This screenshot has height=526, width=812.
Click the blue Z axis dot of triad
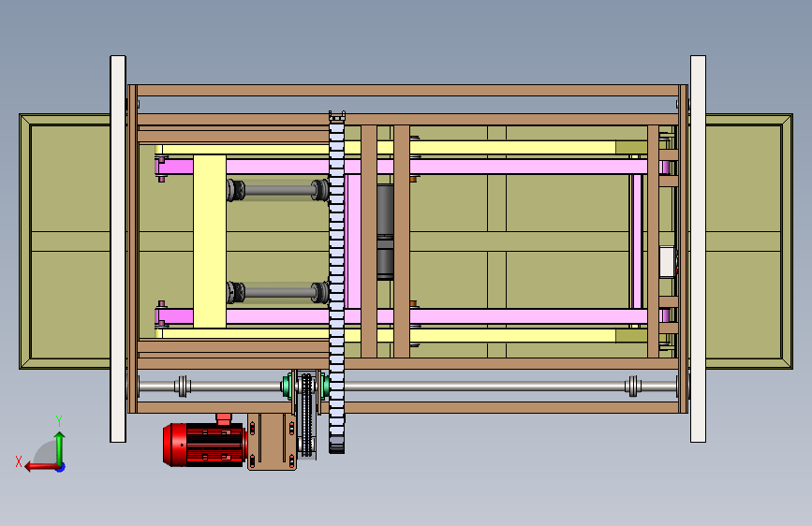(x=61, y=467)
